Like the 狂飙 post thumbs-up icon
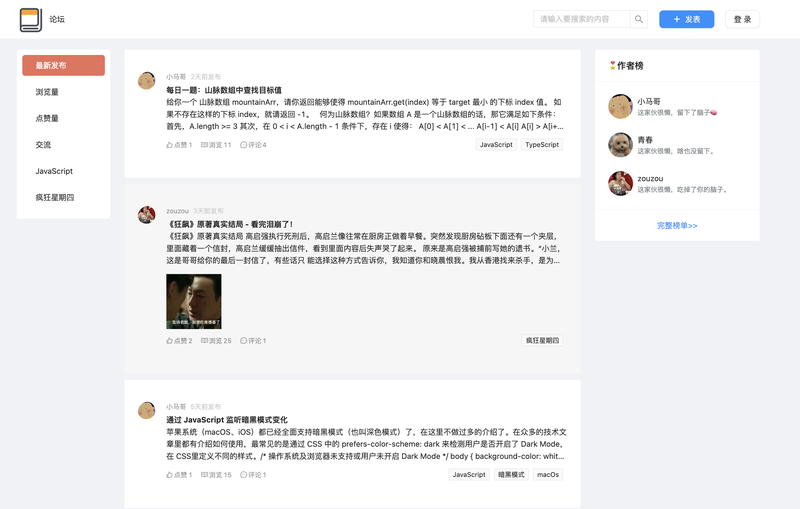 tap(169, 341)
